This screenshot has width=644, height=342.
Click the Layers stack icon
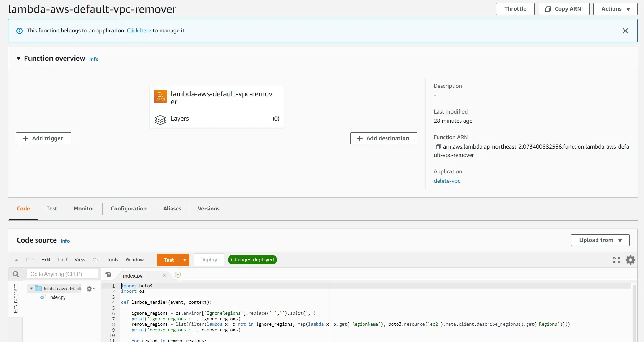click(x=160, y=120)
